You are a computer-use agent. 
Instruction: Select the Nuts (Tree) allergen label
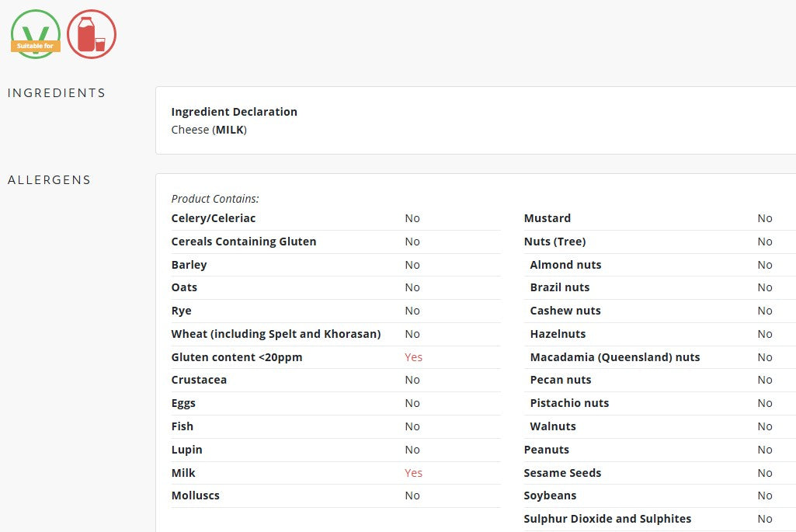coord(554,242)
